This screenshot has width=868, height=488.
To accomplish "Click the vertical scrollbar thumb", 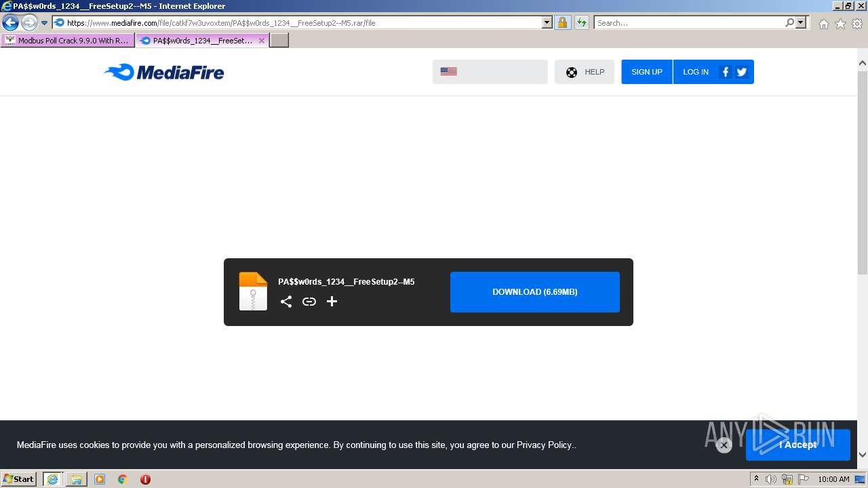I will (863, 172).
